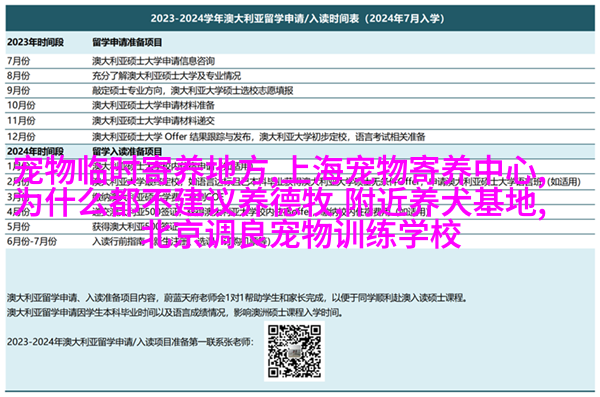Click the 9月份 row label
Screen dimensions: 600x397
coord(18,91)
